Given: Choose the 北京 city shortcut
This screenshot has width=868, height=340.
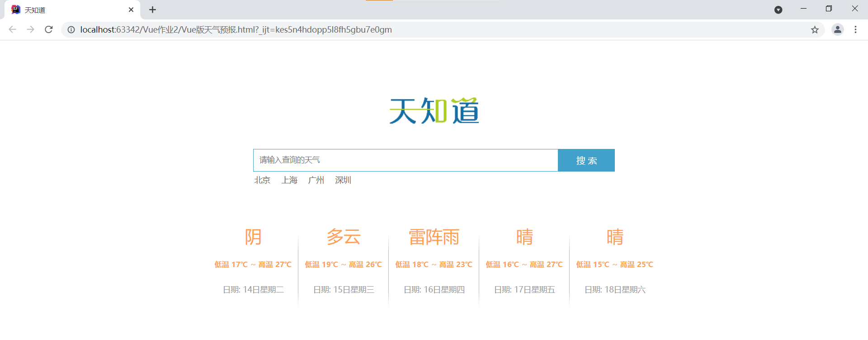Looking at the screenshot, I should 262,180.
